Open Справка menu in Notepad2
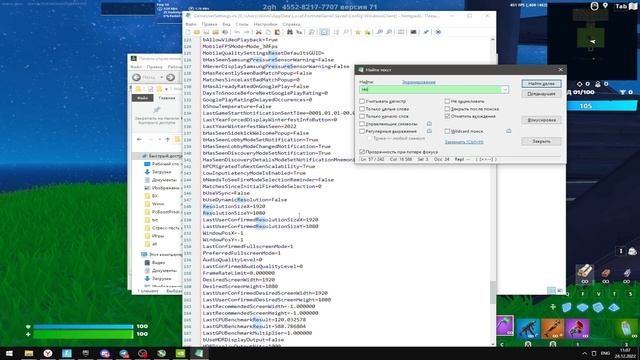The width and height of the screenshot is (640, 360). coord(291,24)
